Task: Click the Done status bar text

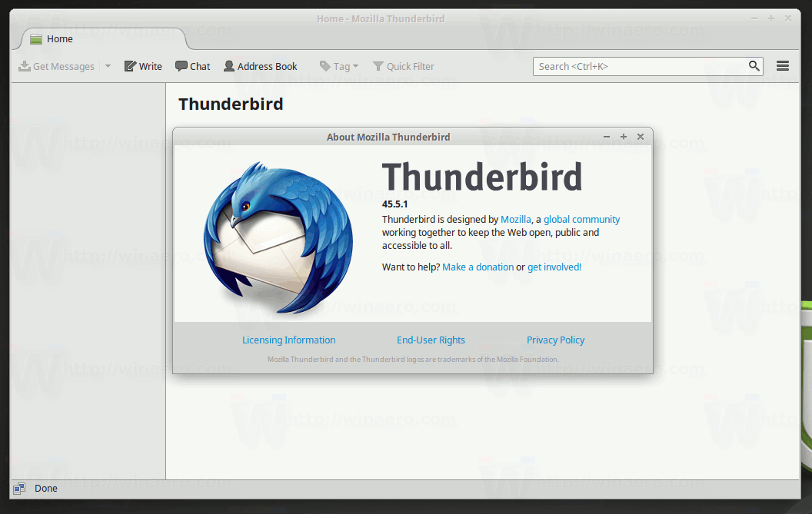Action: pyautogui.click(x=46, y=489)
